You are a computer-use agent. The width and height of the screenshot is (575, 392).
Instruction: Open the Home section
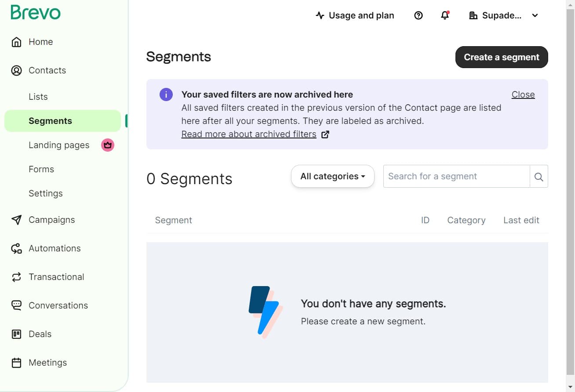[x=40, y=42]
